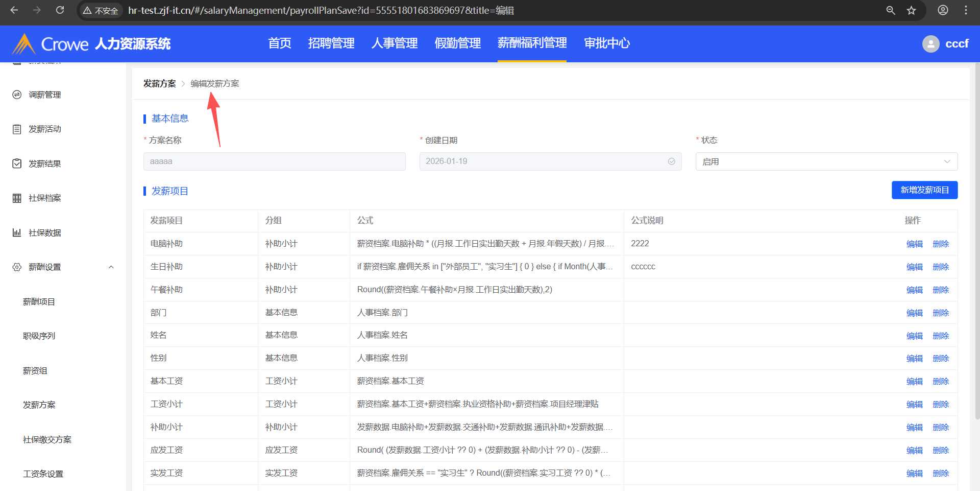980x491 pixels.
Task: Click the browser bookmark star icon
Action: click(x=911, y=10)
